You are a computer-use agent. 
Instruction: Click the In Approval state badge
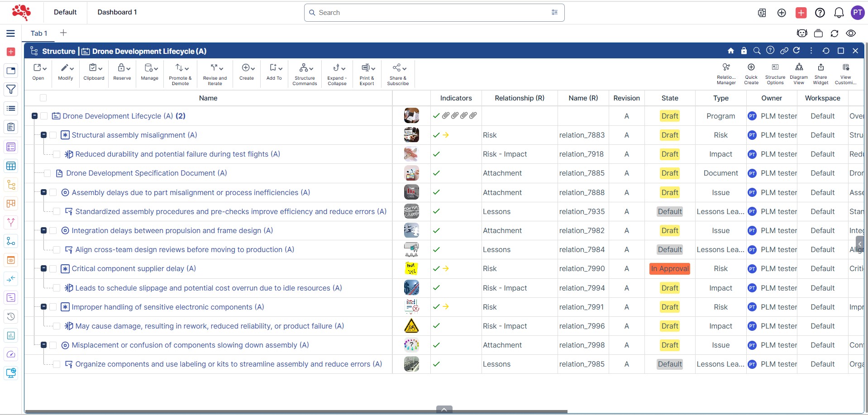[669, 269]
